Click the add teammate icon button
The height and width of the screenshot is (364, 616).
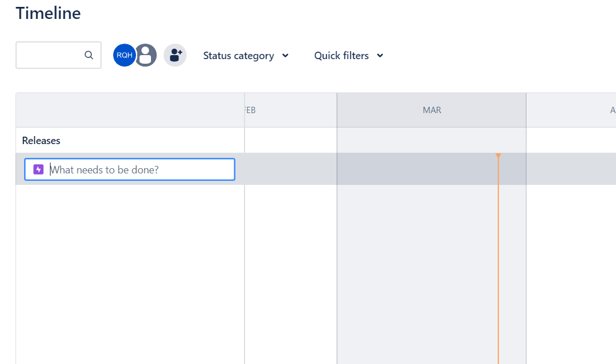click(175, 55)
